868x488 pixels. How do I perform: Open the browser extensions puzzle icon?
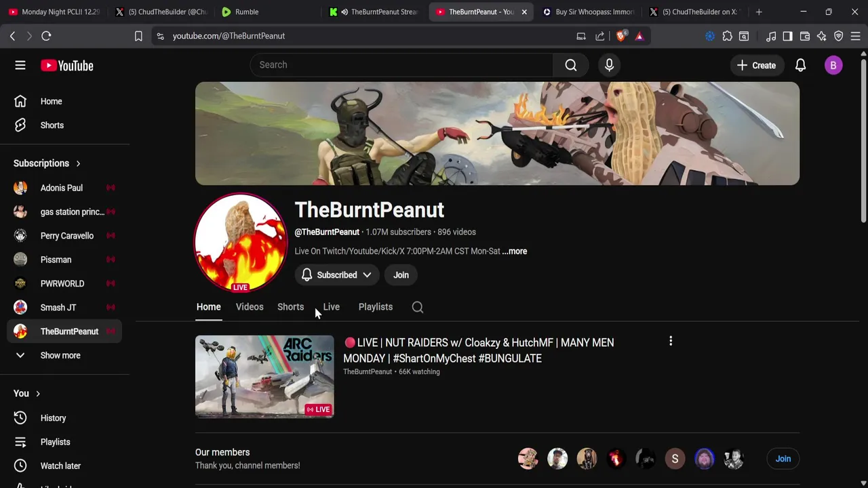click(727, 36)
